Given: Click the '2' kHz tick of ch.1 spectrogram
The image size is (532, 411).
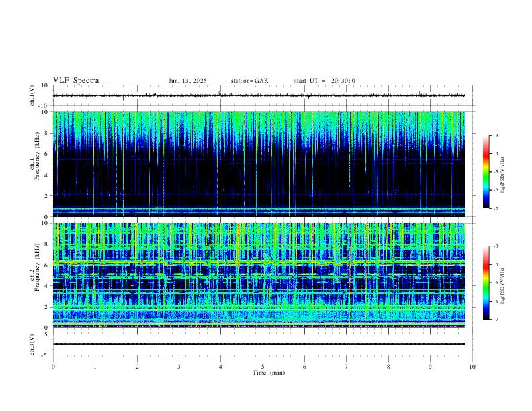Looking at the screenshot, I should click(46, 196).
